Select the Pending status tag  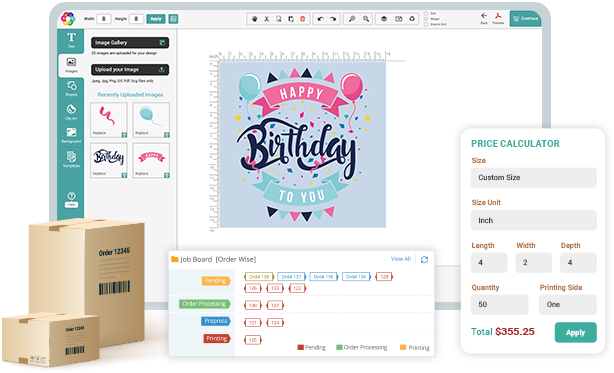point(216,281)
